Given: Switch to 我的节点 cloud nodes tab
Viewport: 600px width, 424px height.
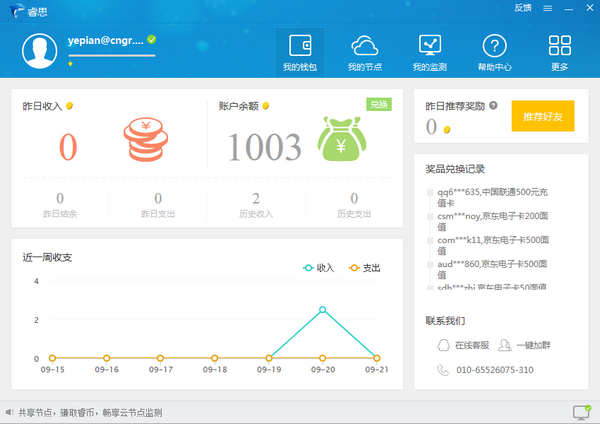Looking at the screenshot, I should tap(364, 52).
